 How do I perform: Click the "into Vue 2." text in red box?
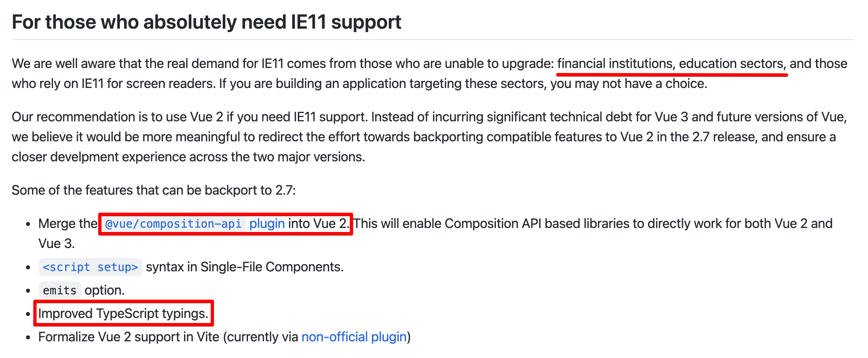tap(319, 224)
